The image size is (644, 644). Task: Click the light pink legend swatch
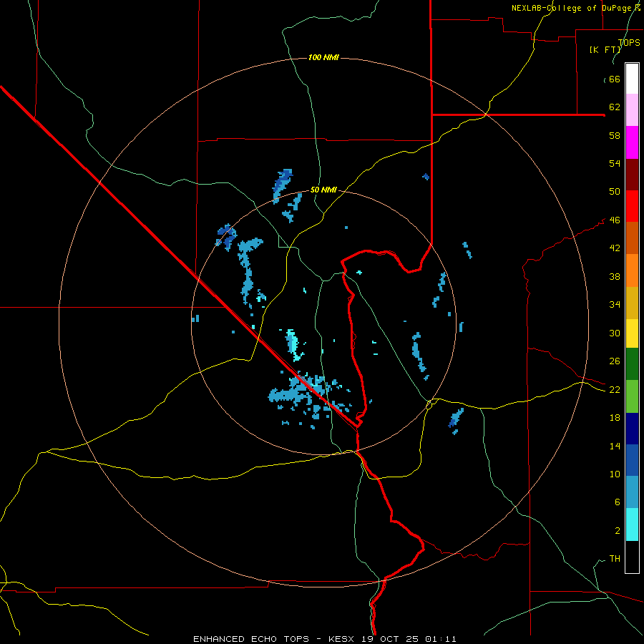pos(632,109)
